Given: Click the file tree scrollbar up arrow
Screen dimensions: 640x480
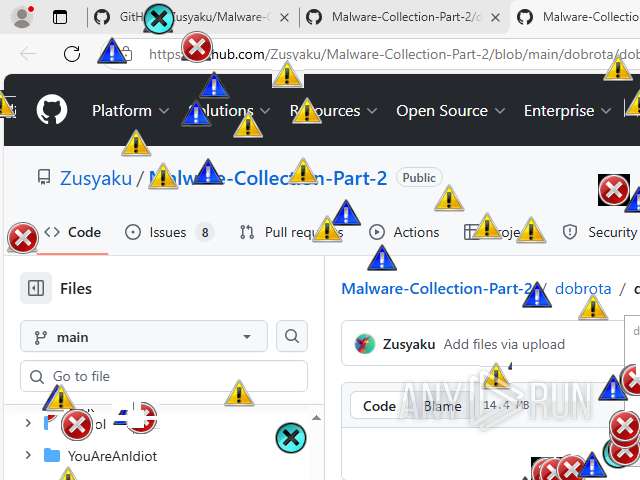Looking at the screenshot, I should coord(316,418).
